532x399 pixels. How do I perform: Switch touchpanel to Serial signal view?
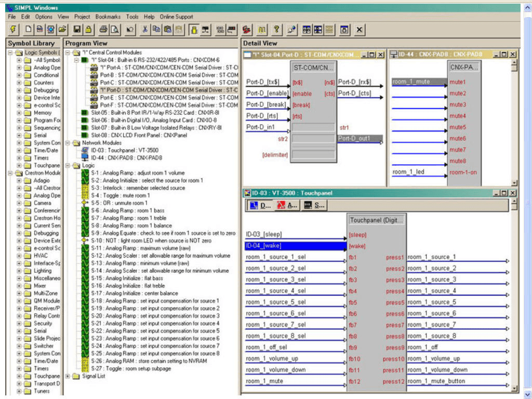314,205
